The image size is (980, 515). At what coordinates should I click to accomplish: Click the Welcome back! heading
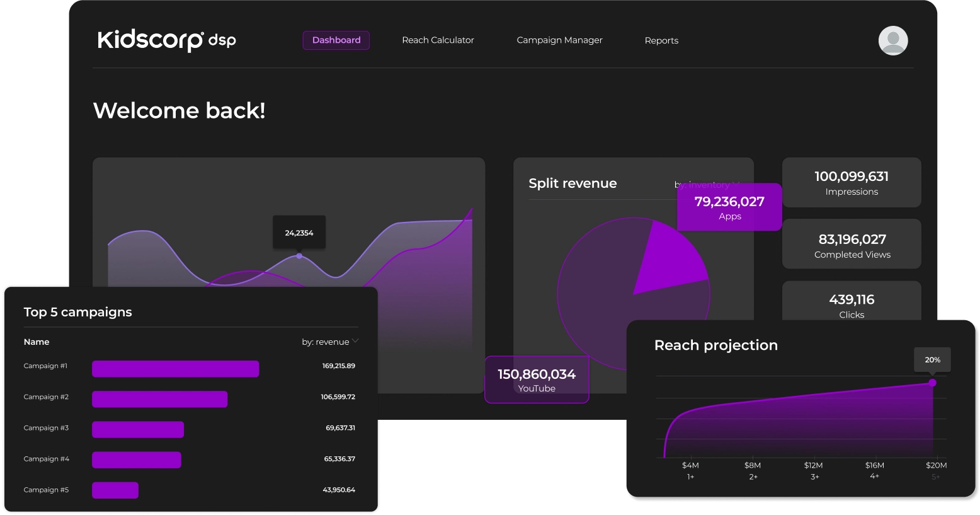coord(179,110)
